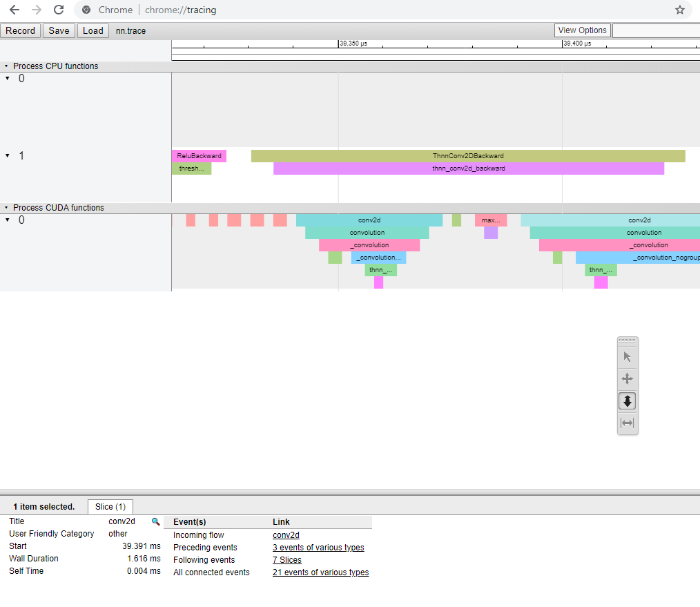The image size is (700, 607).
Task: Open the View Options menu
Action: pos(582,30)
